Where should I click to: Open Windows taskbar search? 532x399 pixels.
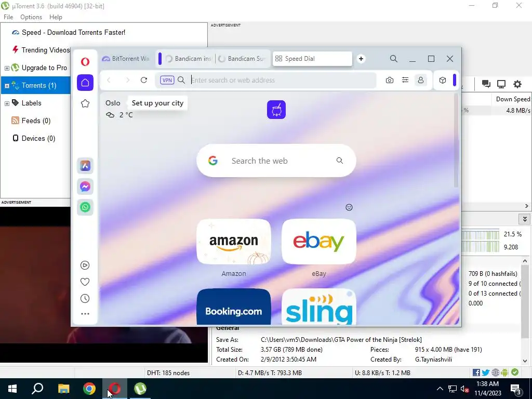tap(37, 389)
